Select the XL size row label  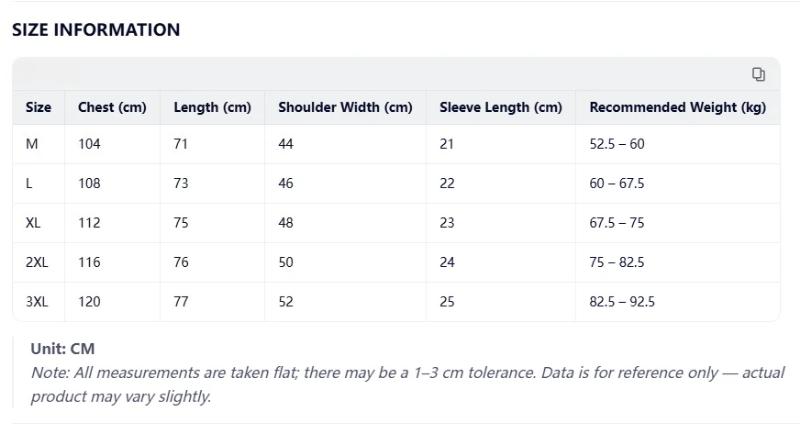coord(33,223)
